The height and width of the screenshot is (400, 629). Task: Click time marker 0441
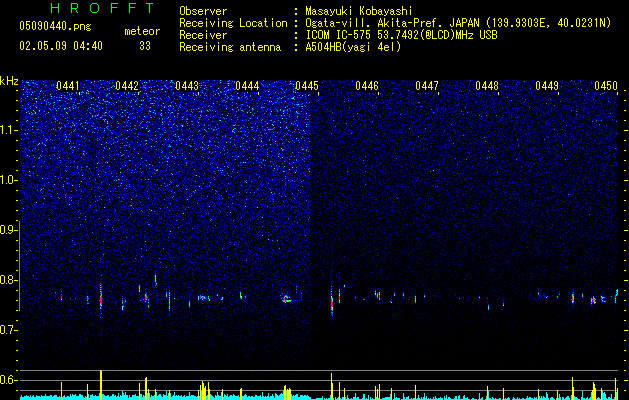[x=67, y=86]
